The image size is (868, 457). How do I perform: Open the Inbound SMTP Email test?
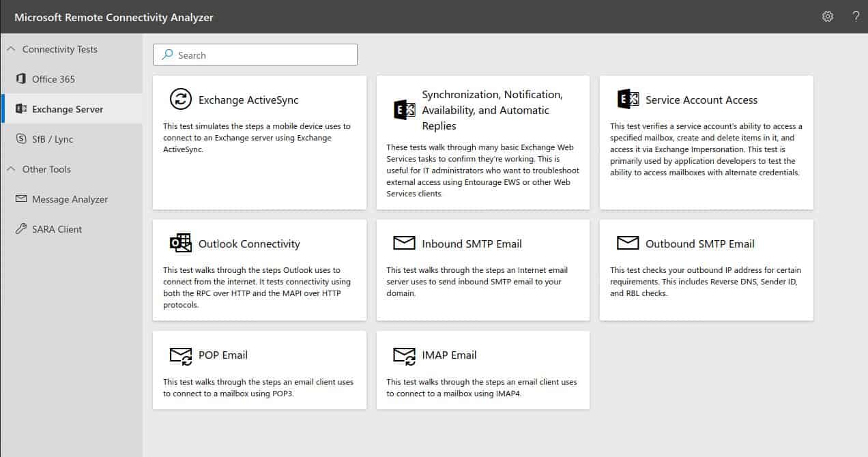(483, 270)
